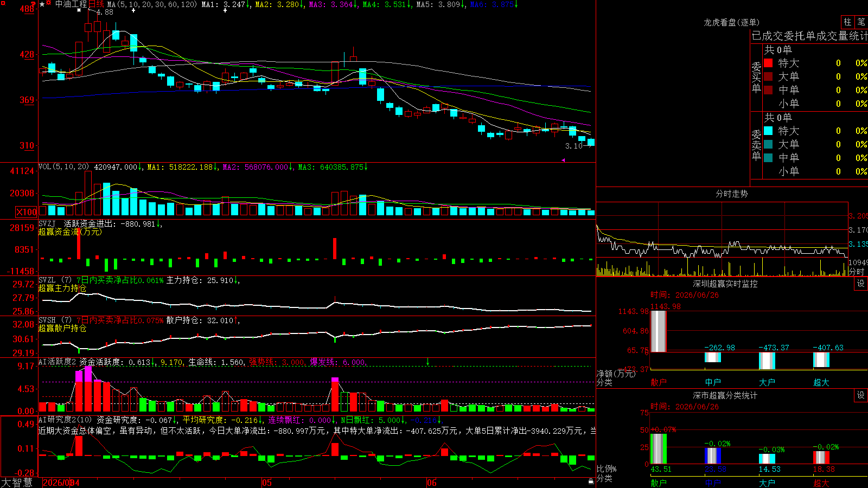Click the 小单 row under 委卖单
The width and height of the screenshot is (868, 488).
[815, 171]
